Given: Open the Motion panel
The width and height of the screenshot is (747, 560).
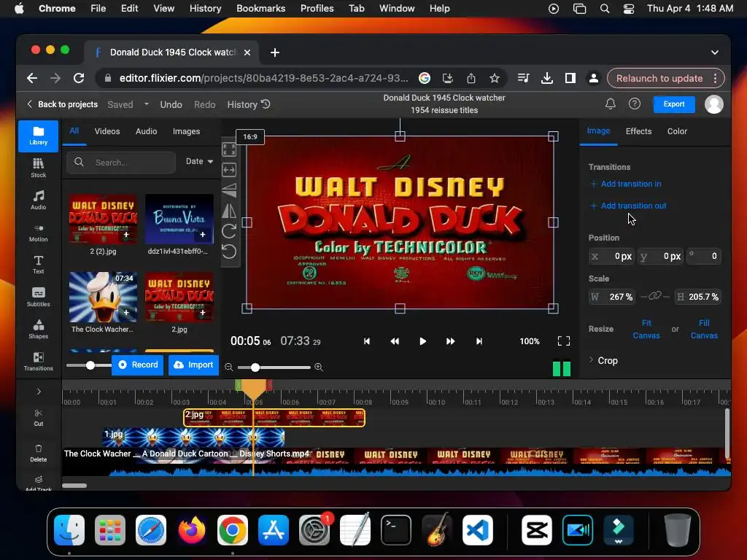Looking at the screenshot, I should click(x=38, y=233).
